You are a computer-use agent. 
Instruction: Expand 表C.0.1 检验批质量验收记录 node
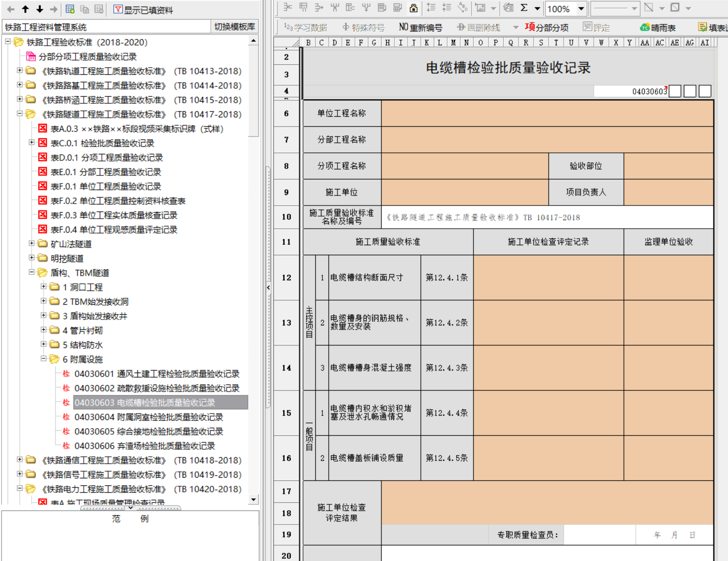click(32, 142)
